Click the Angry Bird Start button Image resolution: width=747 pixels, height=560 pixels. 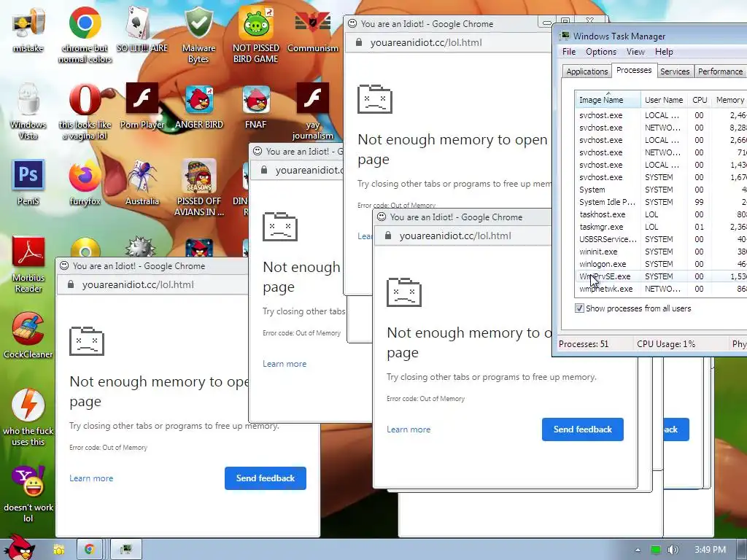(x=19, y=548)
